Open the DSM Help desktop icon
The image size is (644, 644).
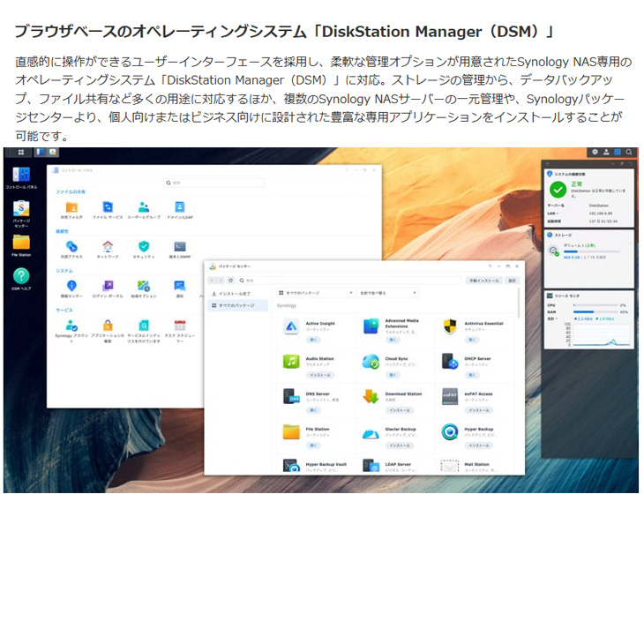20,276
